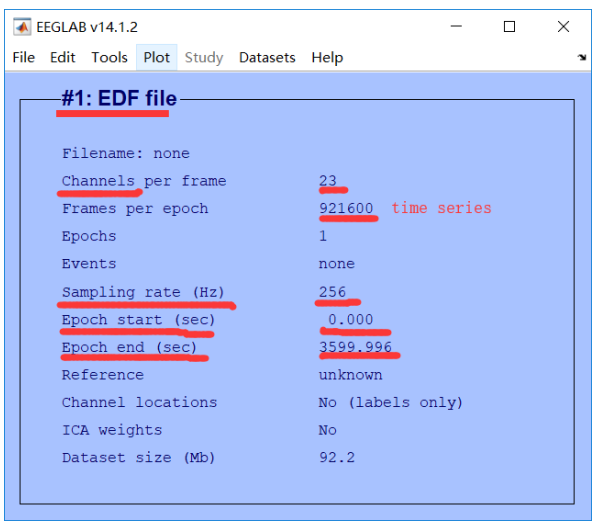Image resolution: width=597 pixels, height=525 pixels.
Task: Open the Tools menu
Action: [x=109, y=57]
